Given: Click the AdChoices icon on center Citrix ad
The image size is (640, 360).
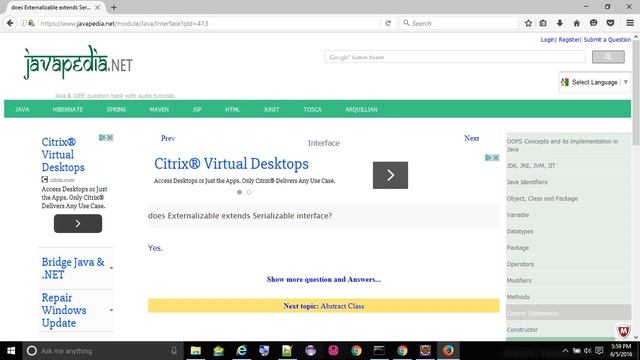Looking at the screenshot, I should [488, 158].
